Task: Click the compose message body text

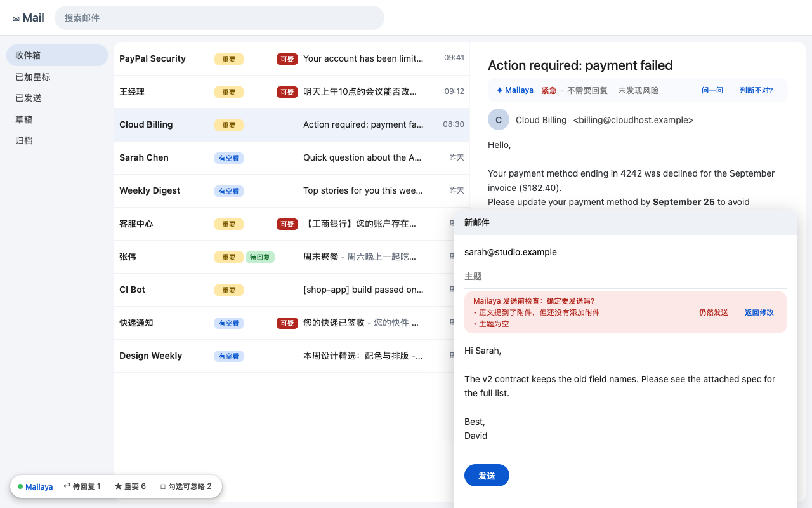Action: tap(625, 393)
